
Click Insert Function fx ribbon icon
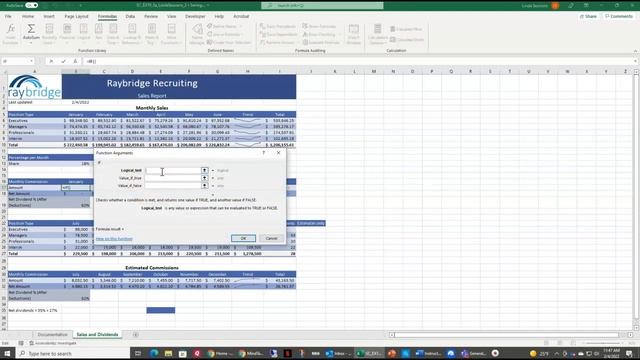click(x=11, y=33)
